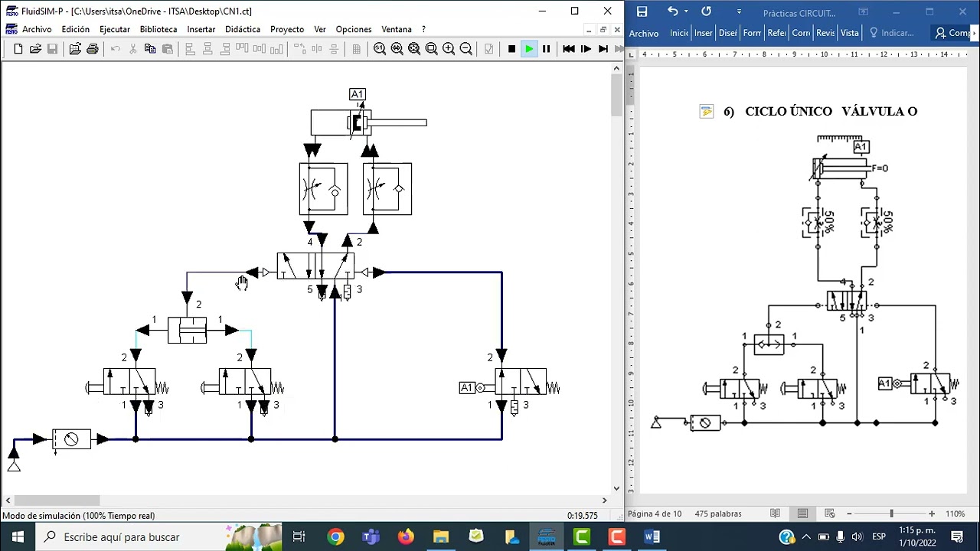The height and width of the screenshot is (551, 980).
Task: Open the Ver menu
Action: pos(320,29)
